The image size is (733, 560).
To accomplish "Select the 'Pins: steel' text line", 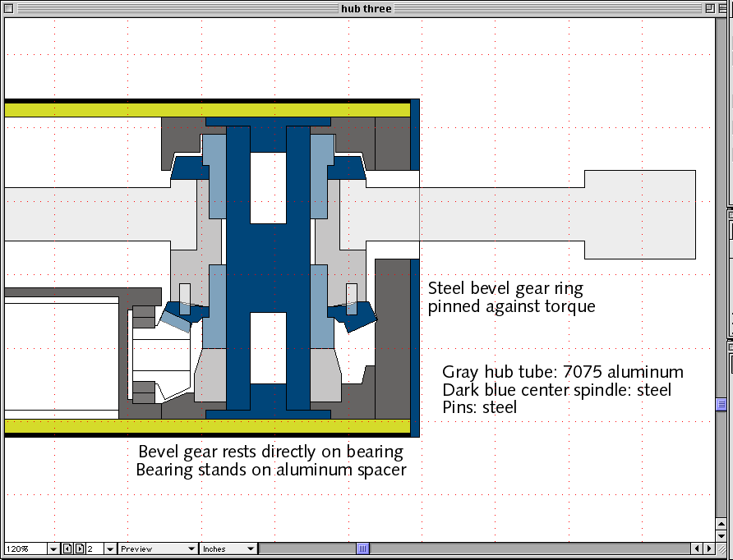I will [480, 407].
